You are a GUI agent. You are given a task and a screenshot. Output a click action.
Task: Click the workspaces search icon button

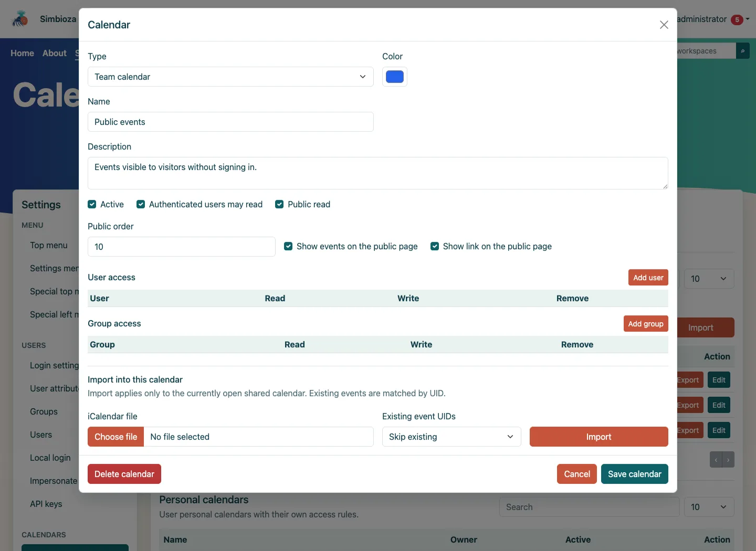click(743, 51)
